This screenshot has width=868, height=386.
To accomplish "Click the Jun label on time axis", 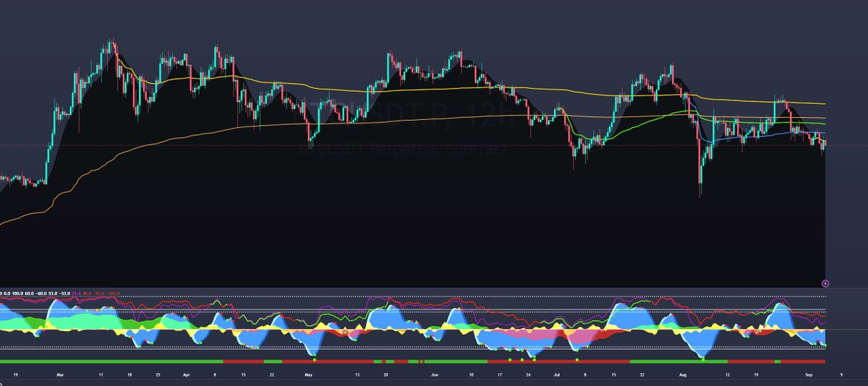I will (x=435, y=375).
